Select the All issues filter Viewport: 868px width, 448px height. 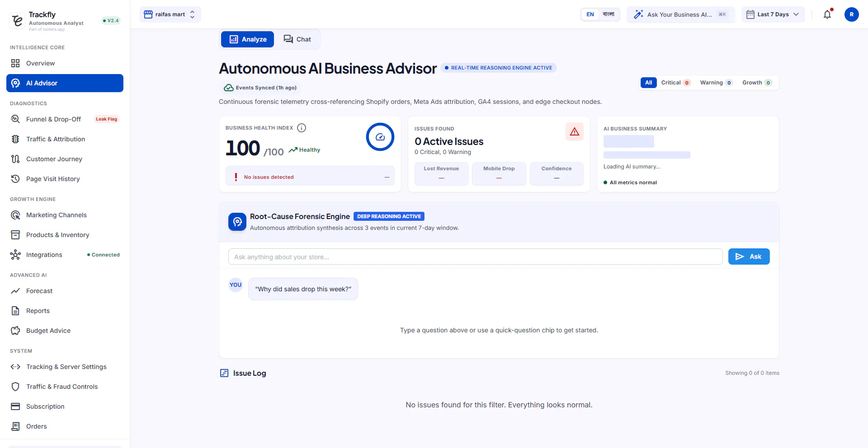click(x=649, y=83)
